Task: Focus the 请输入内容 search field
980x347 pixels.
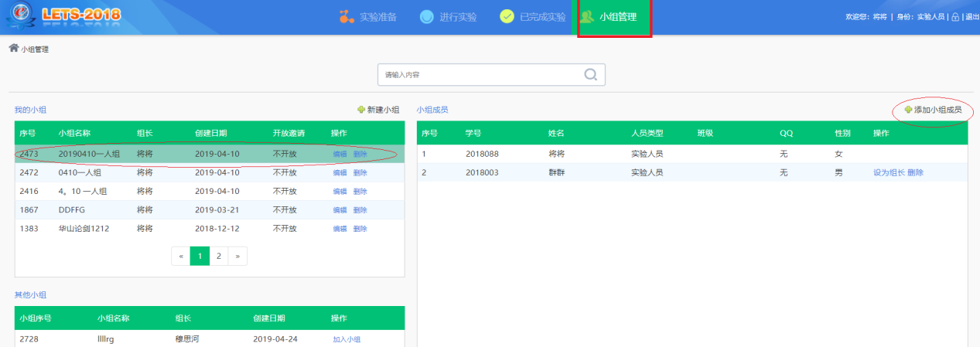Action: point(480,75)
